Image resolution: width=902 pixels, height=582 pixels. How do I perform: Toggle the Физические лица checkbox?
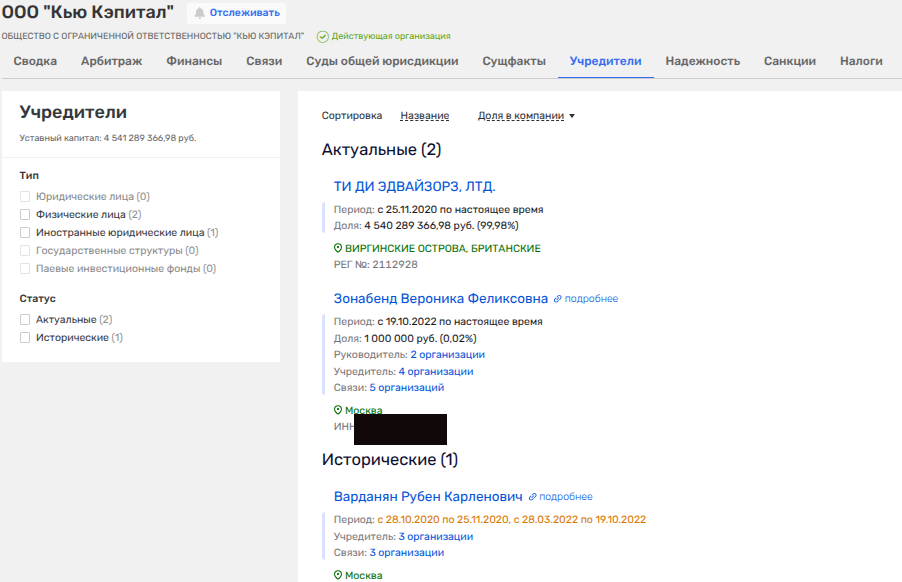tap(25, 214)
